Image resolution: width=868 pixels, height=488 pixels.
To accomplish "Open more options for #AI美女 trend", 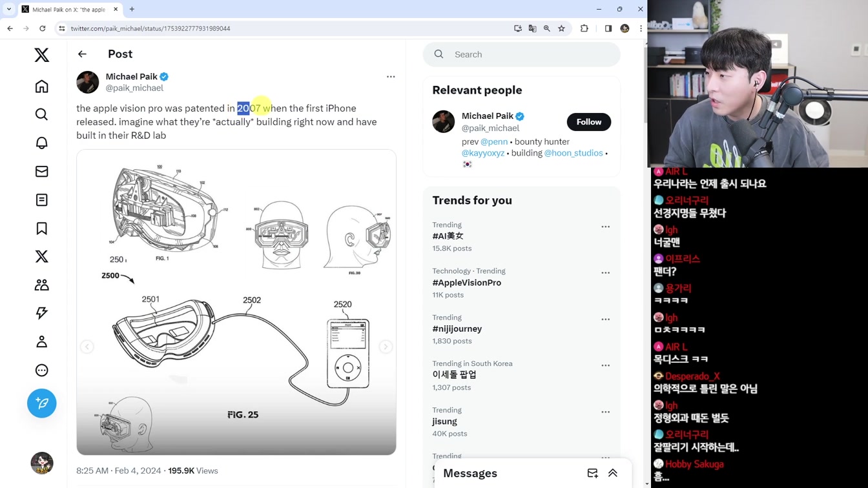I will [x=606, y=227].
